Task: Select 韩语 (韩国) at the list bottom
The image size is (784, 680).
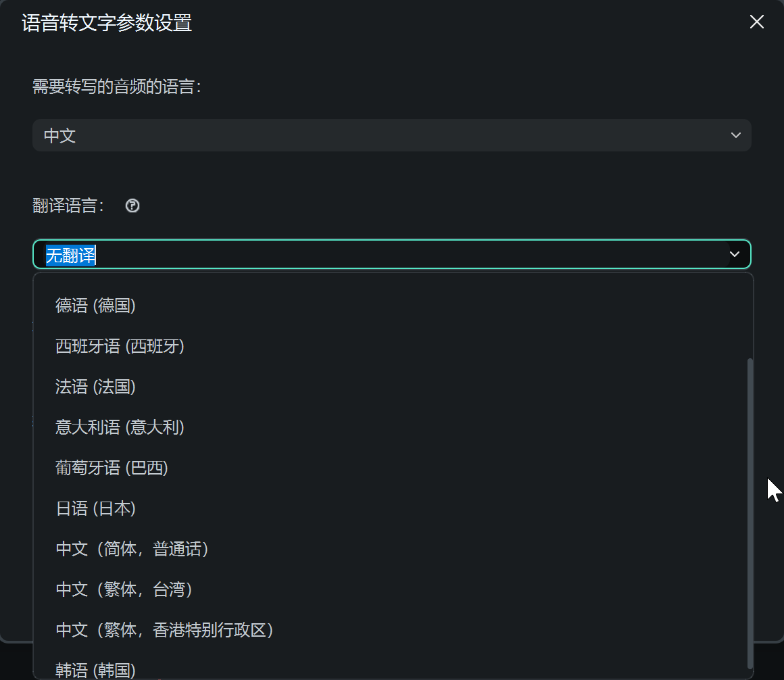Action: [x=95, y=670]
